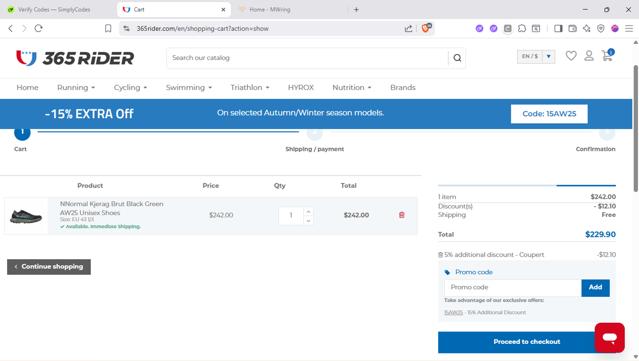The image size is (639, 361).
Task: Go back with the browser back arrow
Action: click(11, 28)
